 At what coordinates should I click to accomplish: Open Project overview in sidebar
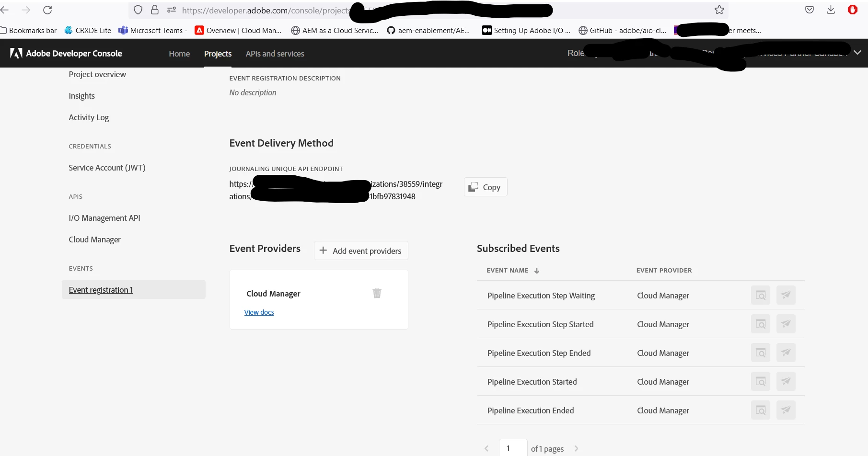tap(97, 74)
